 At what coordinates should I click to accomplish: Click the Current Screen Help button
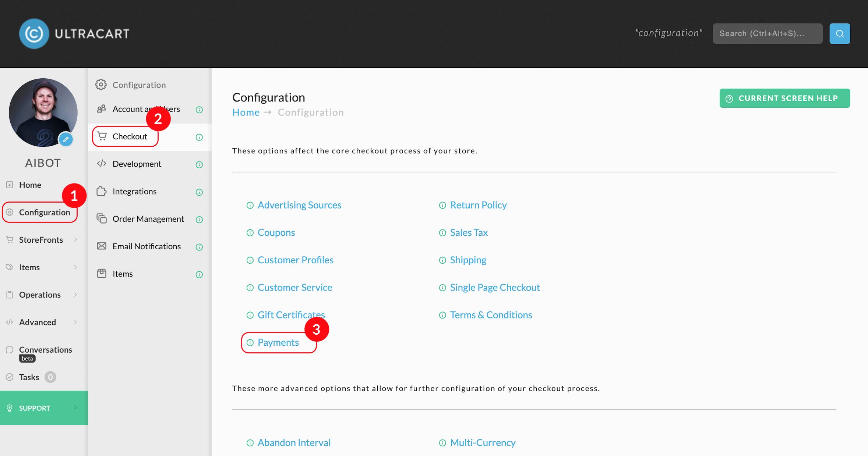(x=784, y=98)
